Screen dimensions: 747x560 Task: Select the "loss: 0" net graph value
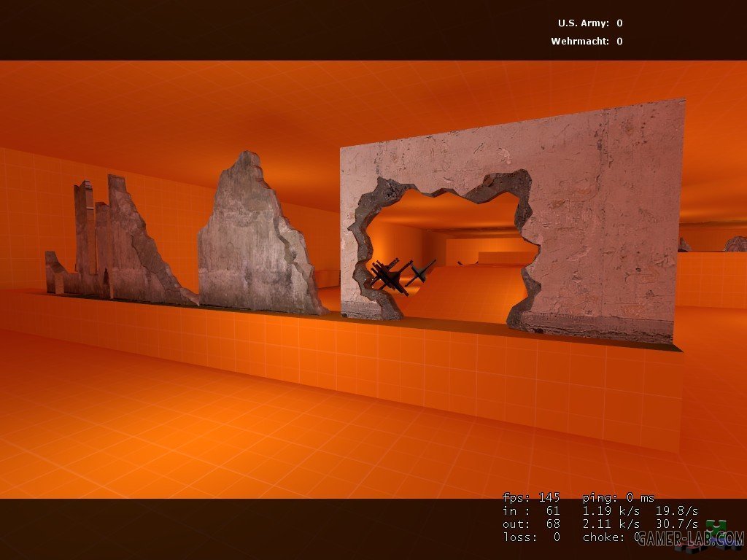pyautogui.click(x=531, y=537)
